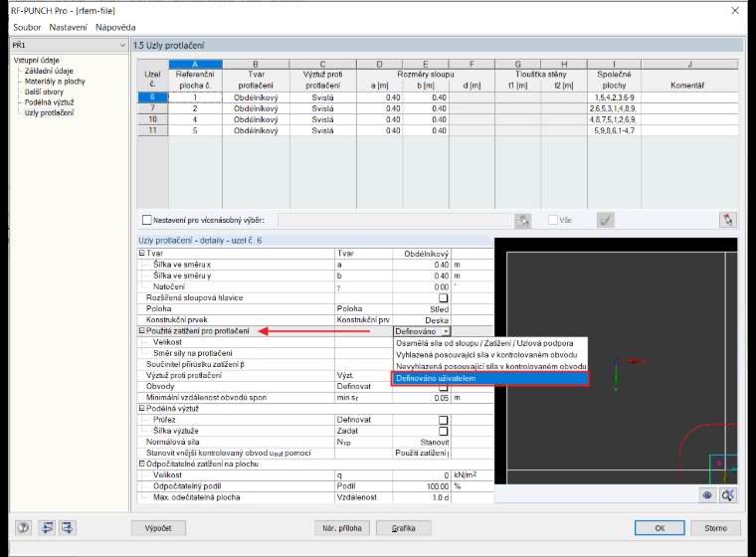Screen dimensions: 756x557
Task: Click the Šířka ve směru y value
Action: point(422,276)
